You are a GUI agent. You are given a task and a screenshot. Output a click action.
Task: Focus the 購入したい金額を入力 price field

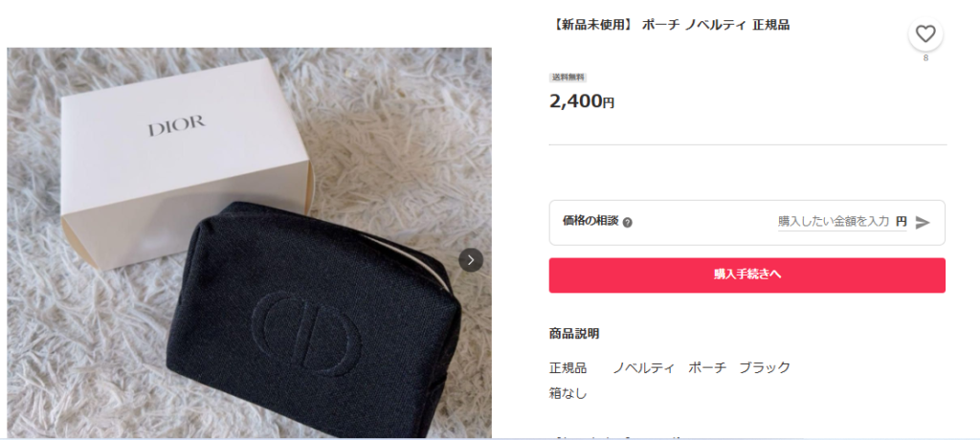834,222
